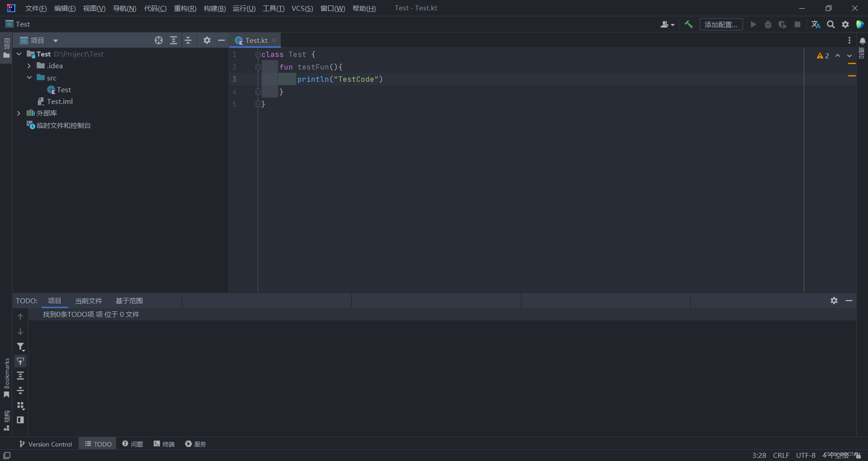
Task: Open the 服务 tool window
Action: [195, 444]
